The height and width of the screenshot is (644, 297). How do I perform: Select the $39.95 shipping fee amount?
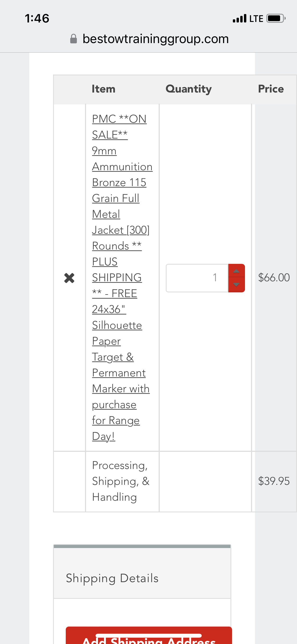(x=274, y=481)
